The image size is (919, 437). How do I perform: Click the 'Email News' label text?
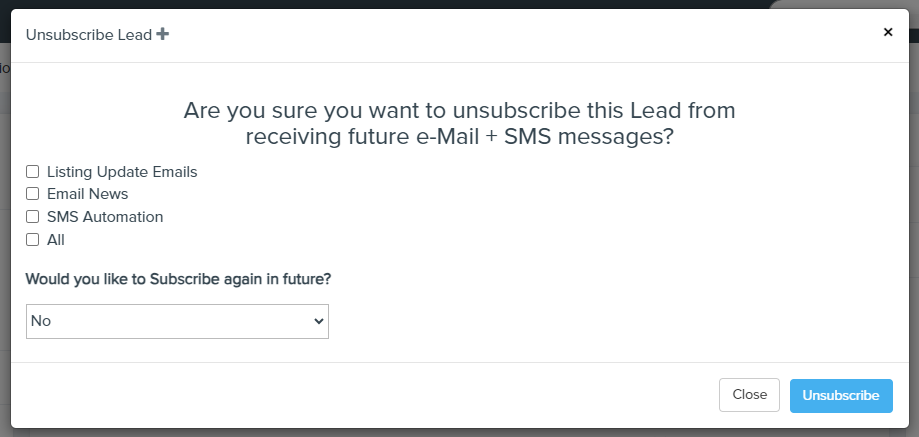coord(87,194)
